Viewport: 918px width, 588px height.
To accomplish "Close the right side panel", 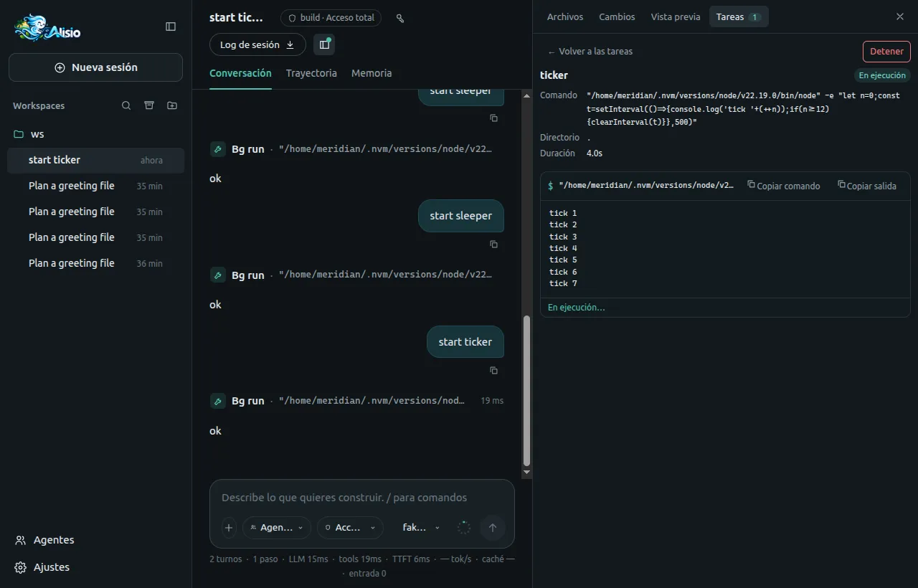I will tap(900, 16).
